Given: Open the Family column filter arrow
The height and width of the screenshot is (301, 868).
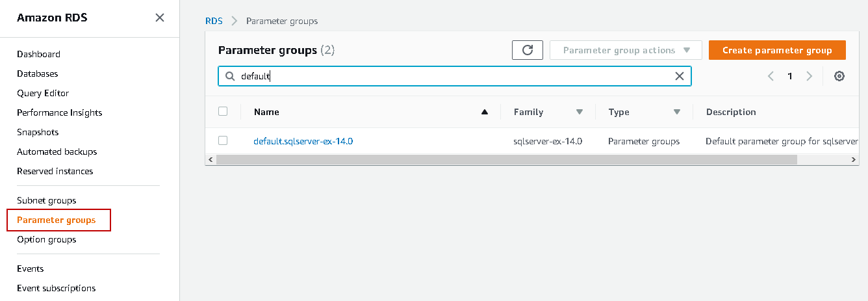Looking at the screenshot, I should point(580,112).
